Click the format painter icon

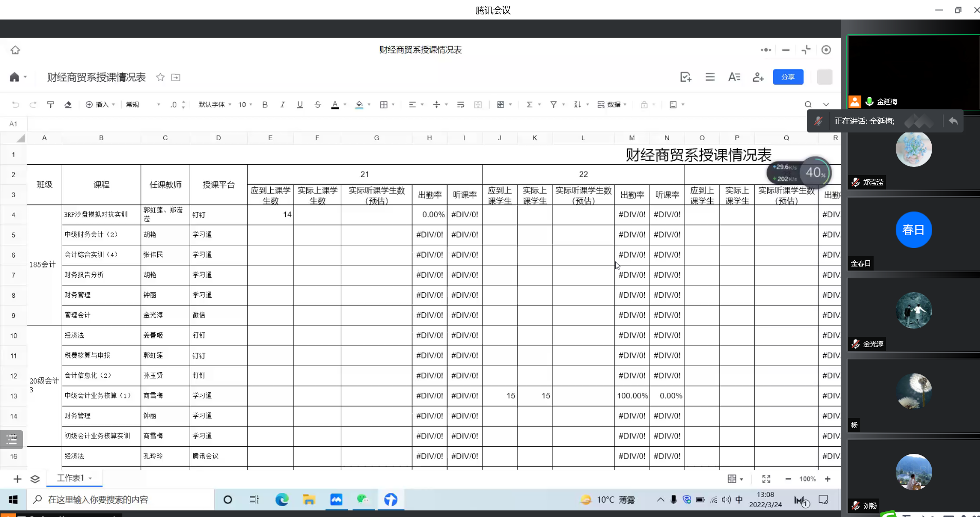[x=50, y=105]
